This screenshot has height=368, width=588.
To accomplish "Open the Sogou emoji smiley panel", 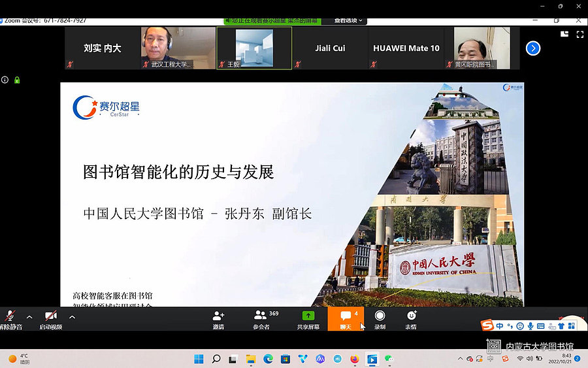I will click(x=520, y=326).
